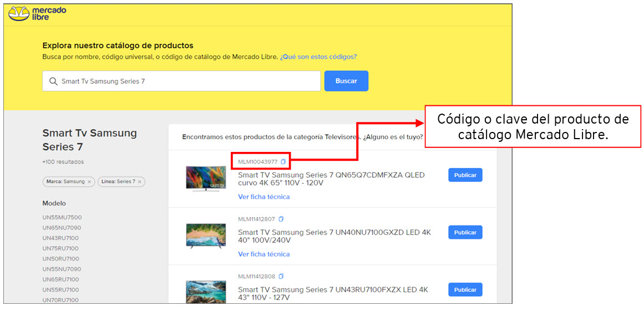Viewport: 644px width, 311px height.
Task: Publish the UN40NU7100GXZD LED TV
Action: click(465, 232)
